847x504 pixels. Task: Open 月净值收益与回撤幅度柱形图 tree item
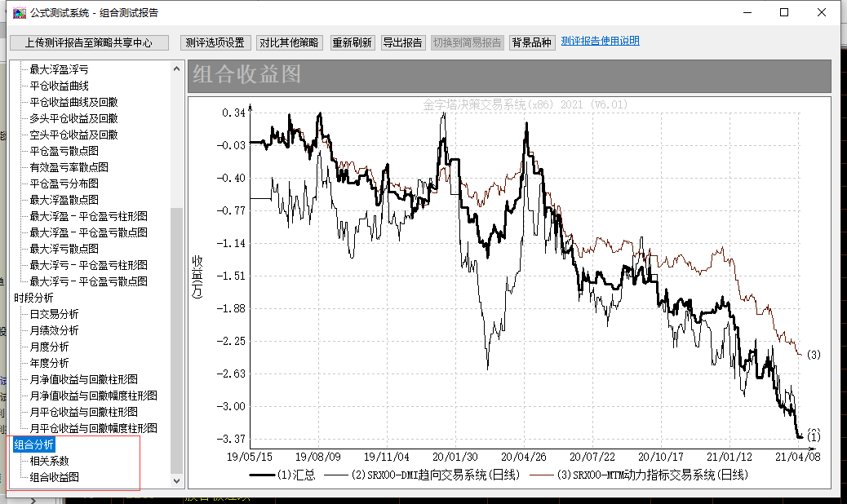tap(94, 396)
